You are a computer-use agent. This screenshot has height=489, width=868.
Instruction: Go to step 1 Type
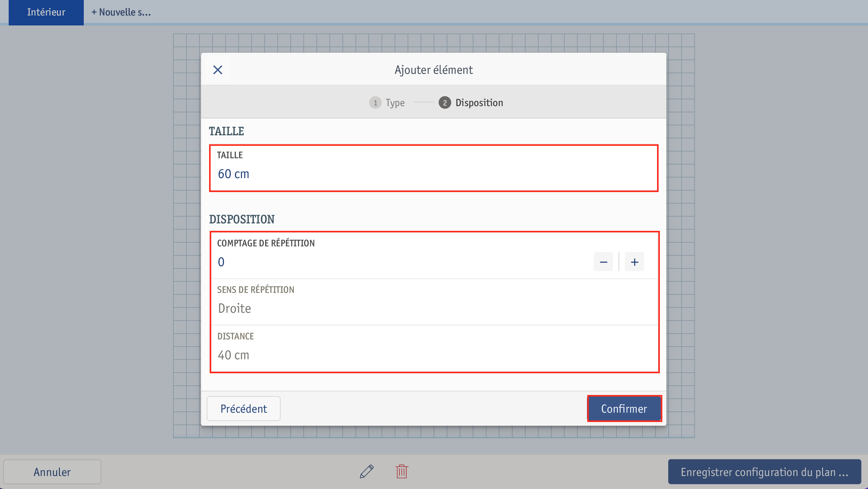coord(387,102)
